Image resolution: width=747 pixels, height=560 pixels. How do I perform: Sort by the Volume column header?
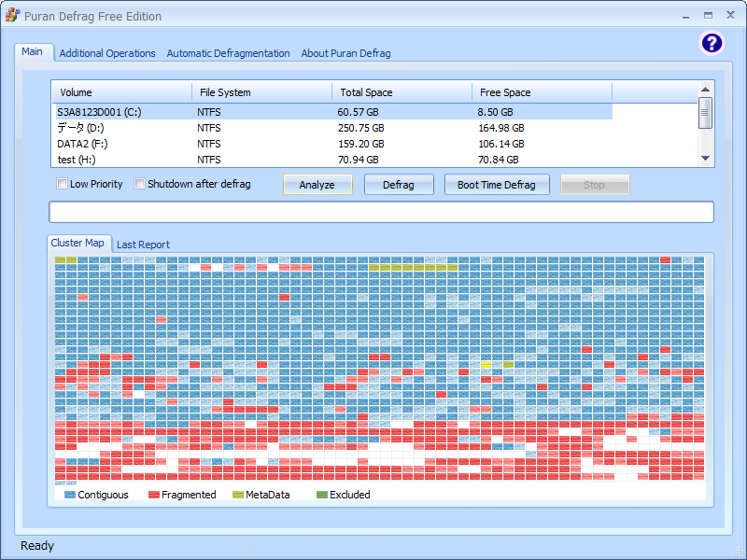(122, 92)
